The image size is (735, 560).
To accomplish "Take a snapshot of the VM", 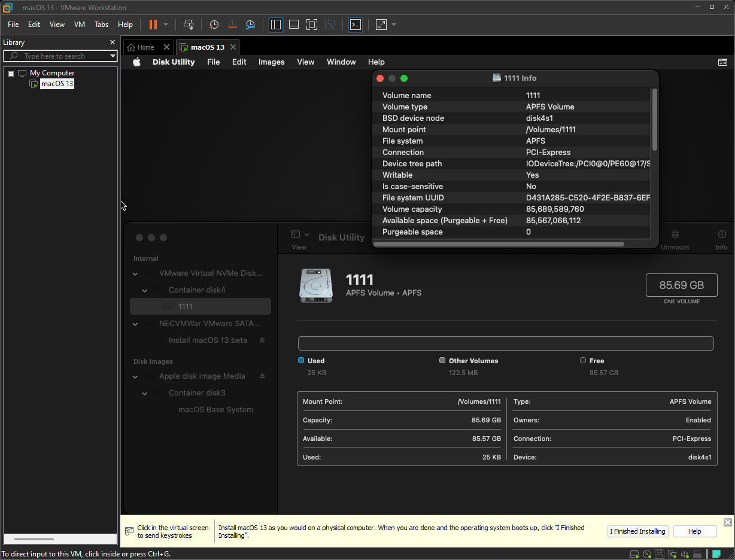I will [214, 25].
